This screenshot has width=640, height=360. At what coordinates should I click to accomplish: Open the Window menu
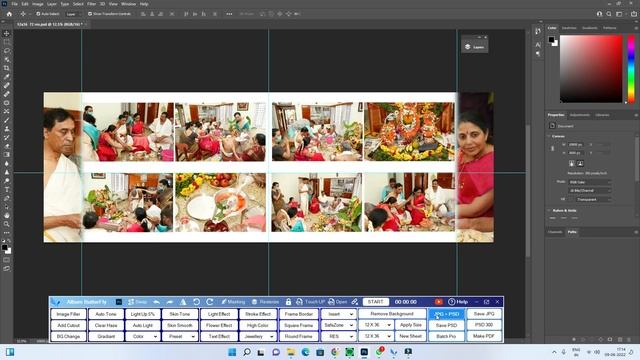tap(128, 4)
